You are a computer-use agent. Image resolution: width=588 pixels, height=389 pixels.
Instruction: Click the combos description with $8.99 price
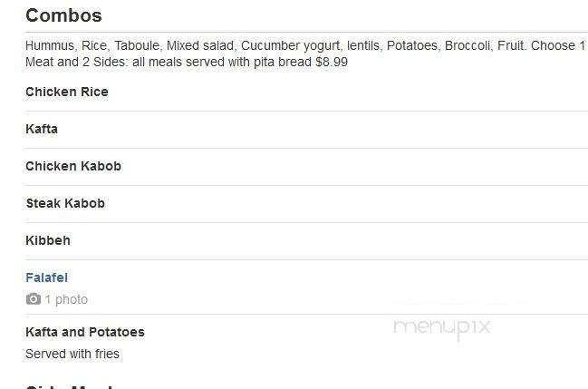pos(305,53)
